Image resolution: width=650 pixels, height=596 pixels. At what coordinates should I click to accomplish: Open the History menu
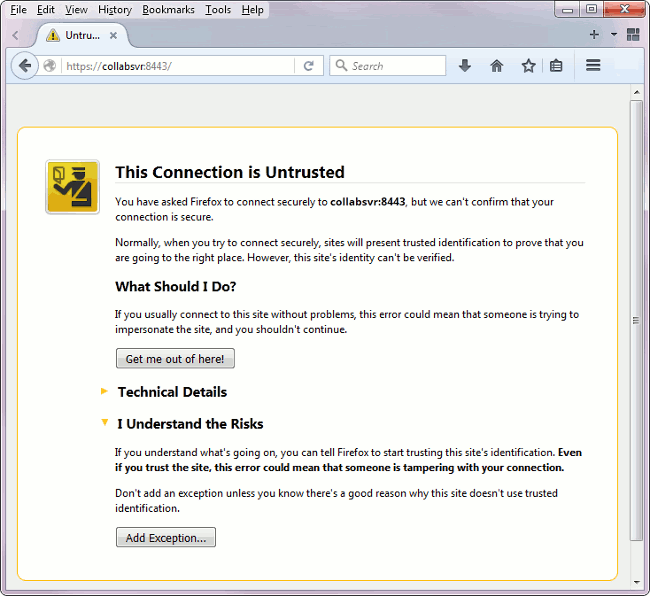115,10
